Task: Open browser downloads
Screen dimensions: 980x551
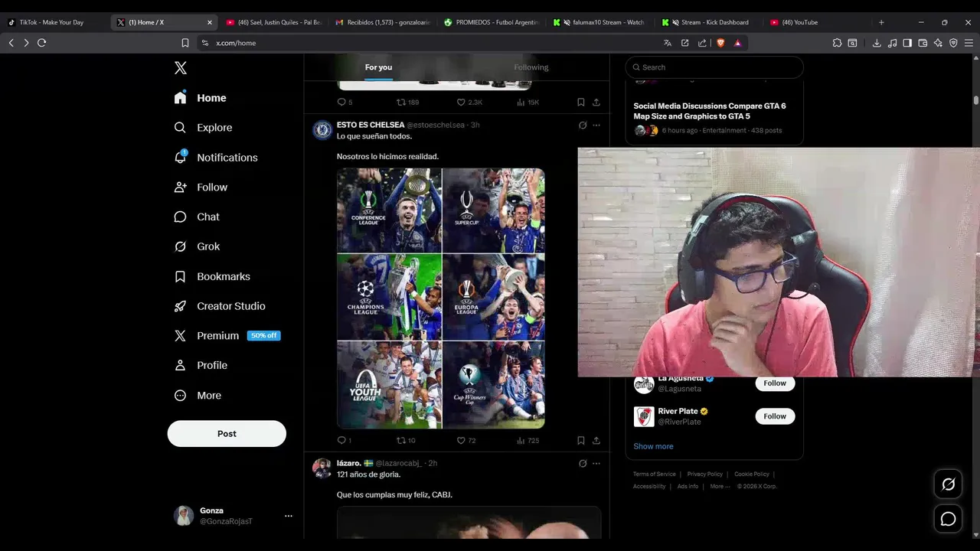Action: [877, 43]
